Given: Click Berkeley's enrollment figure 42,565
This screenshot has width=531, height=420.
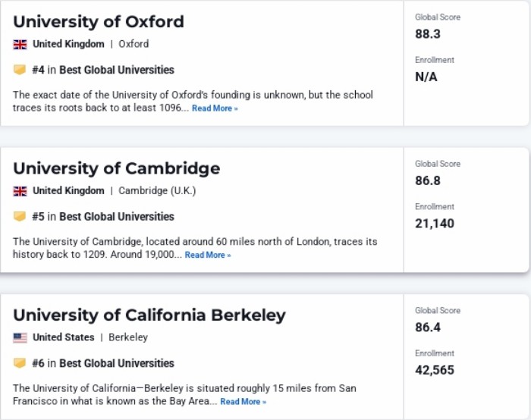Looking at the screenshot, I should (x=435, y=371).
